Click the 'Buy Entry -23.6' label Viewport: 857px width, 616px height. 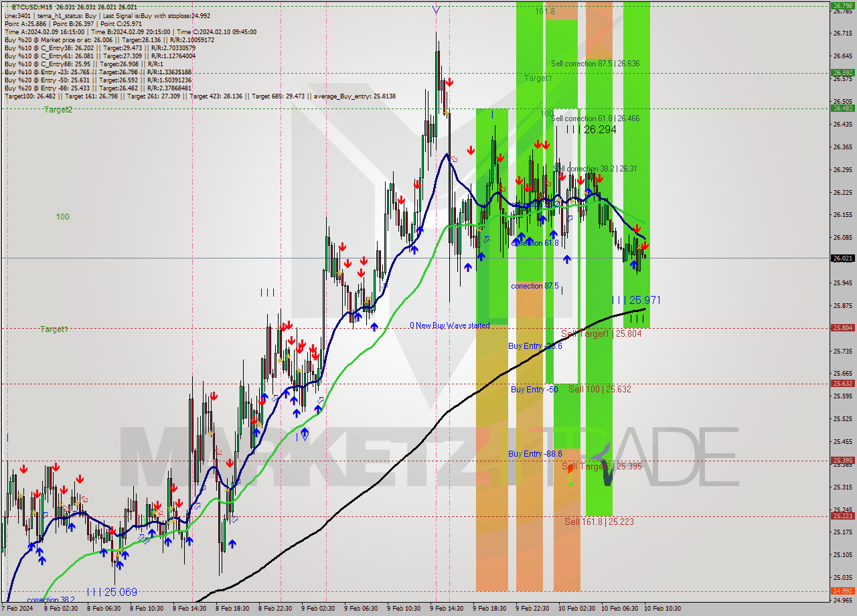(535, 346)
